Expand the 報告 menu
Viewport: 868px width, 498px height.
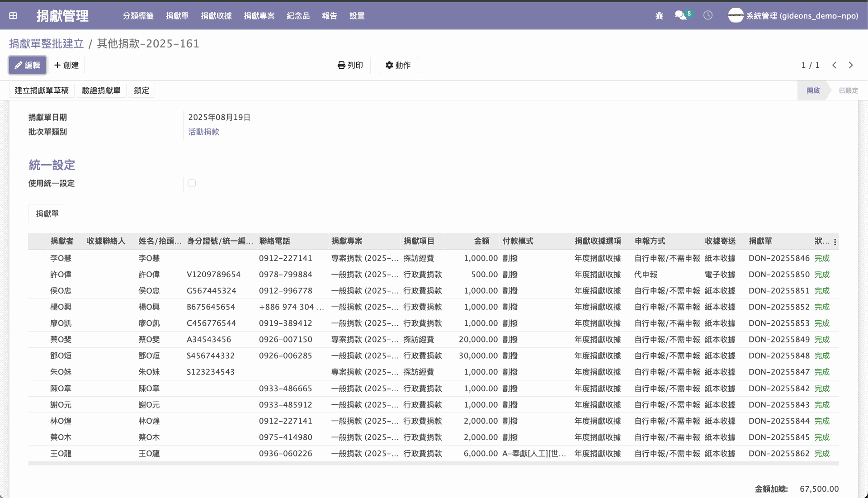pyautogui.click(x=329, y=16)
